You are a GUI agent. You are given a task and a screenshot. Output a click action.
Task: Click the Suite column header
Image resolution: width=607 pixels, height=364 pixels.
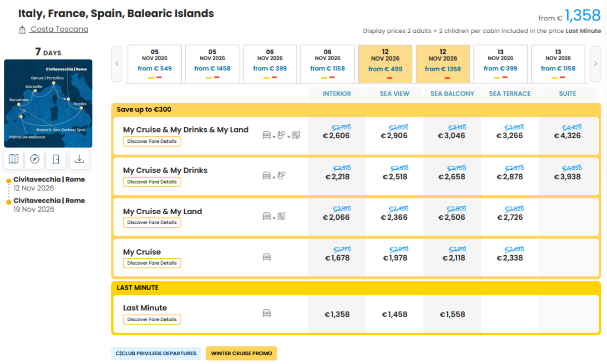pos(567,94)
